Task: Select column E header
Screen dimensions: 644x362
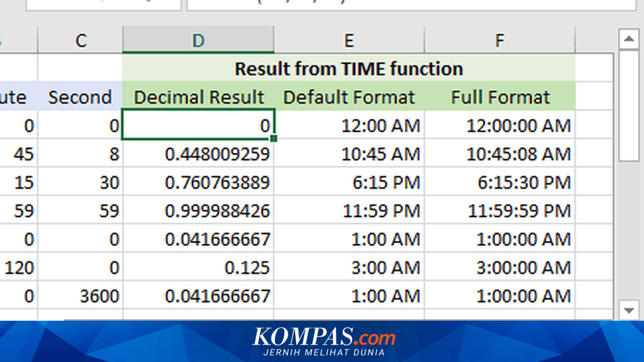Action: click(x=349, y=41)
